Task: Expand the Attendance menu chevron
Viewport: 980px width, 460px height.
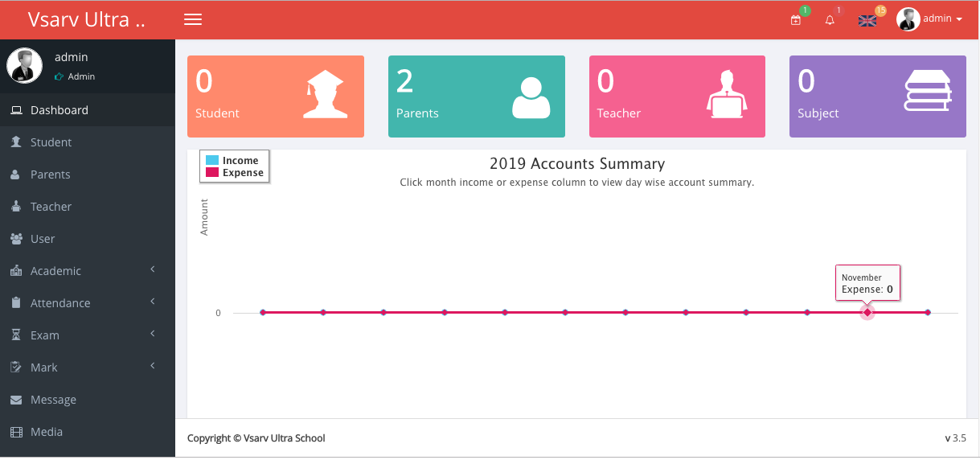Action: click(152, 302)
